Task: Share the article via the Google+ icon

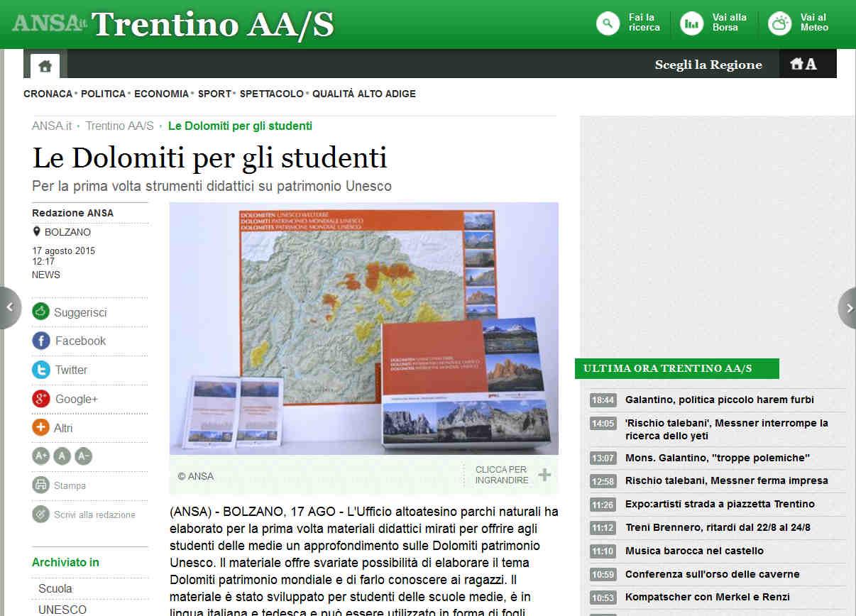Action: (x=41, y=399)
